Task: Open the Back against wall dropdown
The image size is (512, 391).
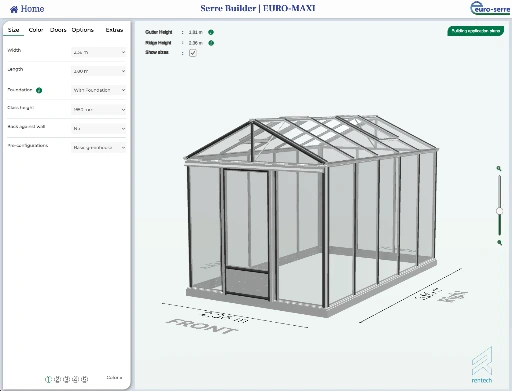Action: (99, 128)
